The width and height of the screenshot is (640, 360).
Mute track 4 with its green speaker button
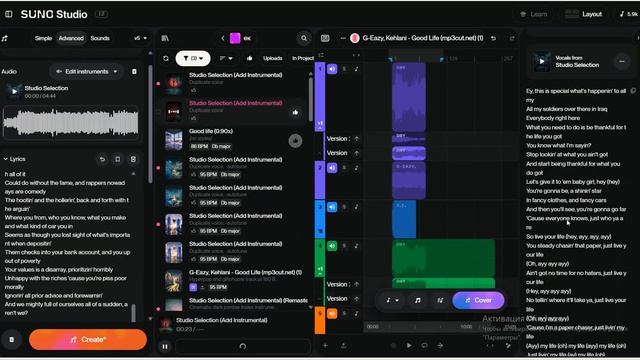(332, 246)
